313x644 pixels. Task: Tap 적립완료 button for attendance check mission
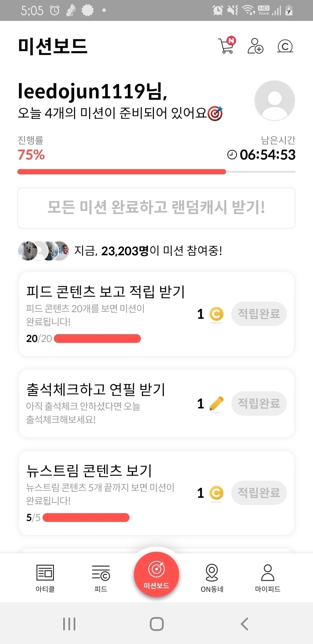259,404
